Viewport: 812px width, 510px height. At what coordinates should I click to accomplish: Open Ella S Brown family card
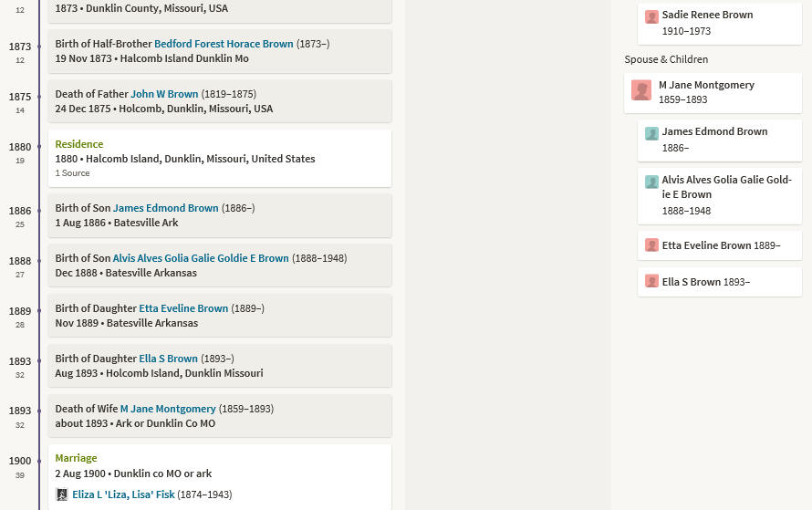tap(719, 282)
